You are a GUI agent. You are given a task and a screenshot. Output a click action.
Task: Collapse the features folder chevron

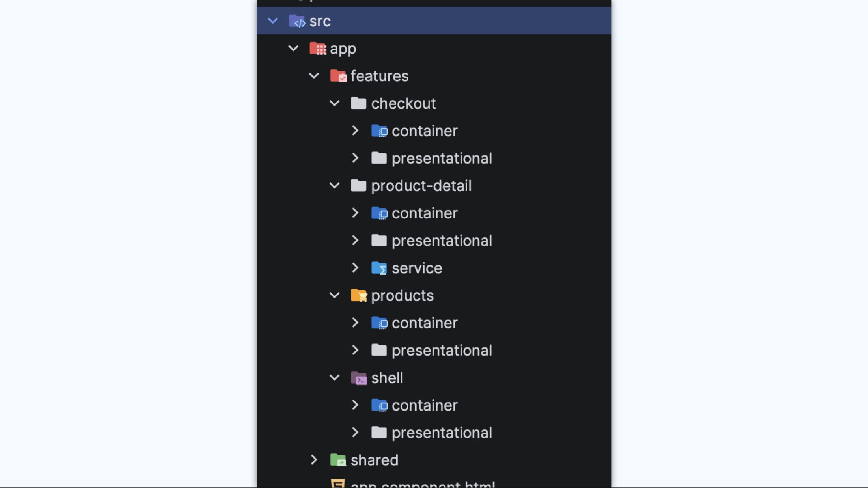pos(314,76)
